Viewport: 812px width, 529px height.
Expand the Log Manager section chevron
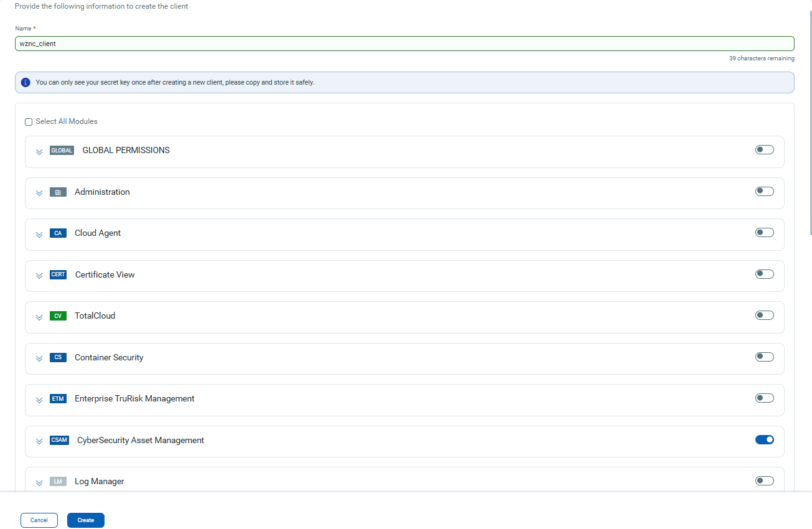click(x=39, y=482)
